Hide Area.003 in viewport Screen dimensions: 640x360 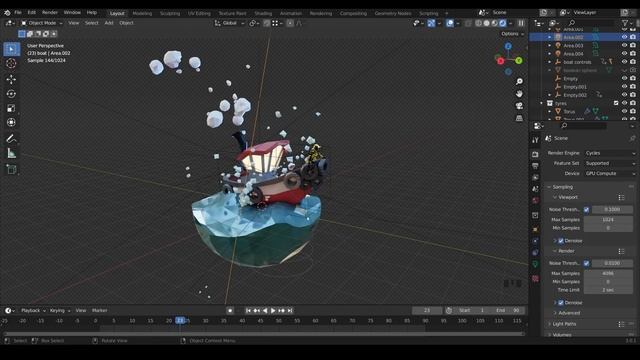pos(624,45)
